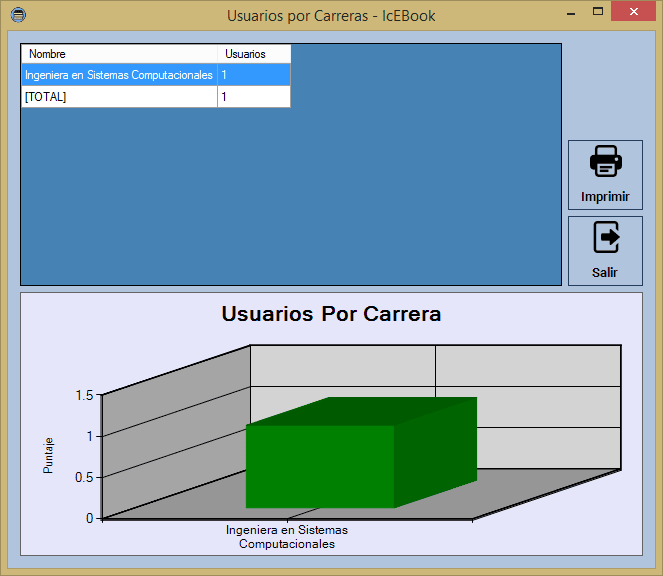Click the chart title Usuarios Por Carrera
The height and width of the screenshot is (576, 663).
pyautogui.click(x=331, y=314)
